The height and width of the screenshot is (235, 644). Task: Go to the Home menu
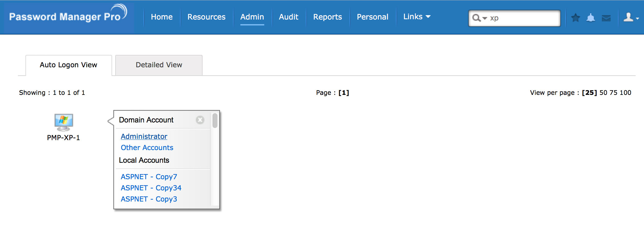click(162, 17)
